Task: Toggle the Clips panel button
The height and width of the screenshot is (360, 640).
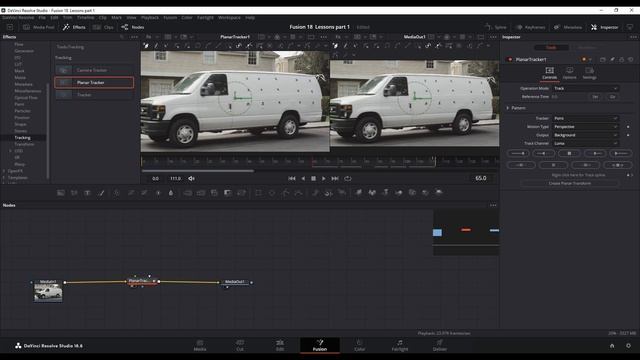Action: pos(103,27)
